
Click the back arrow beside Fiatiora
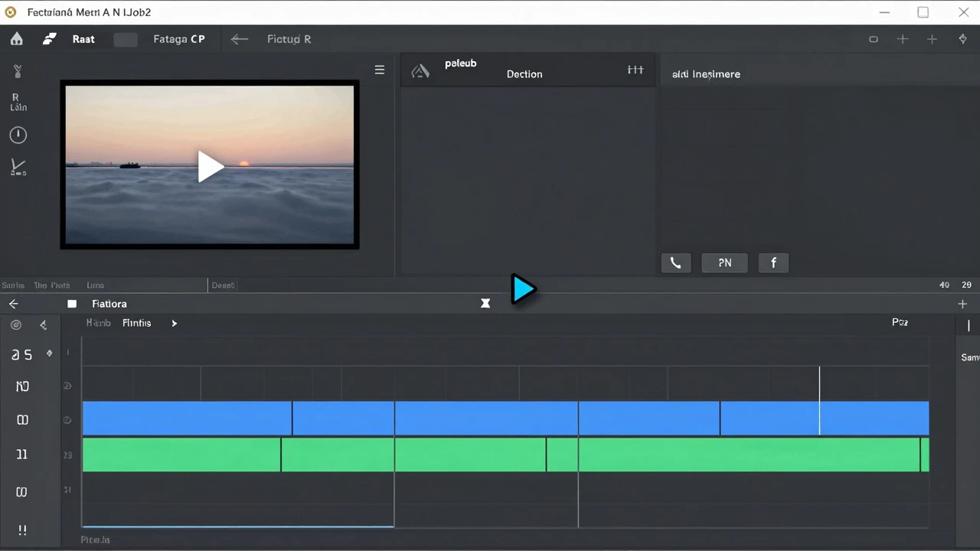(14, 304)
